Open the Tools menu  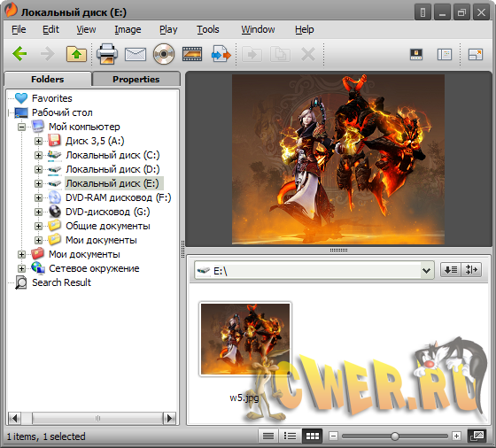pos(208,29)
